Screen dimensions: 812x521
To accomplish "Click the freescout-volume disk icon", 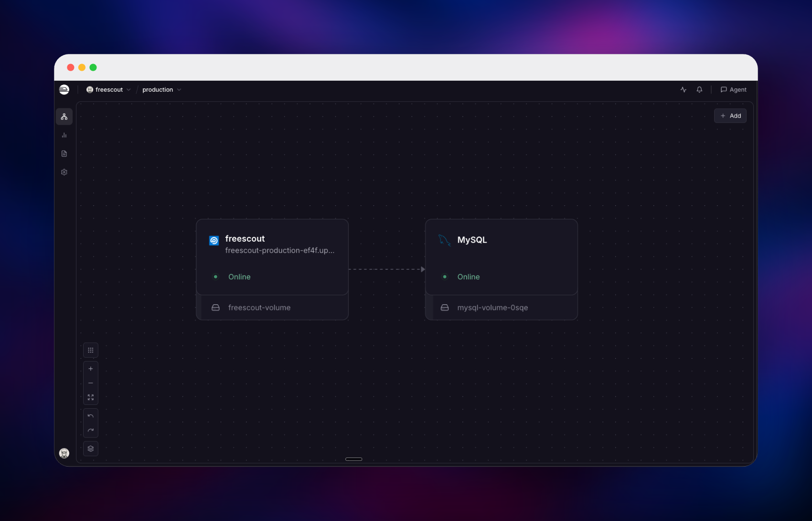I will 215,308.
